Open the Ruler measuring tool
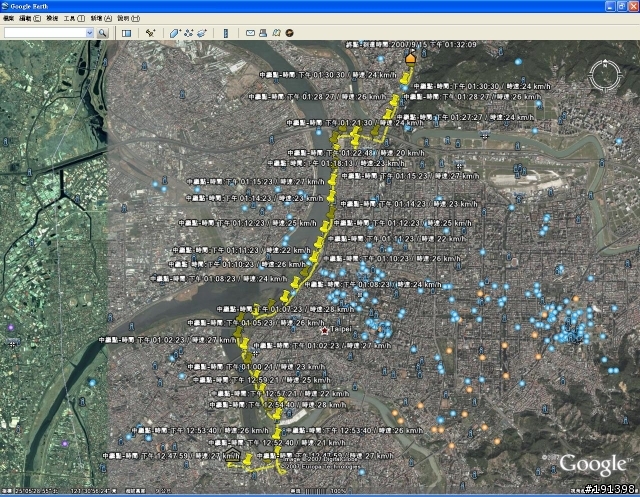 pos(226,33)
